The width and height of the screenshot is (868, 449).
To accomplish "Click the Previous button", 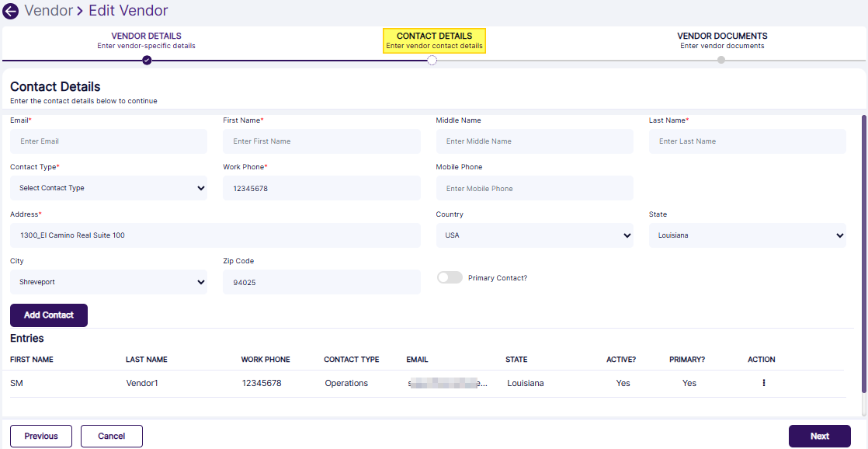I will pyautogui.click(x=41, y=436).
